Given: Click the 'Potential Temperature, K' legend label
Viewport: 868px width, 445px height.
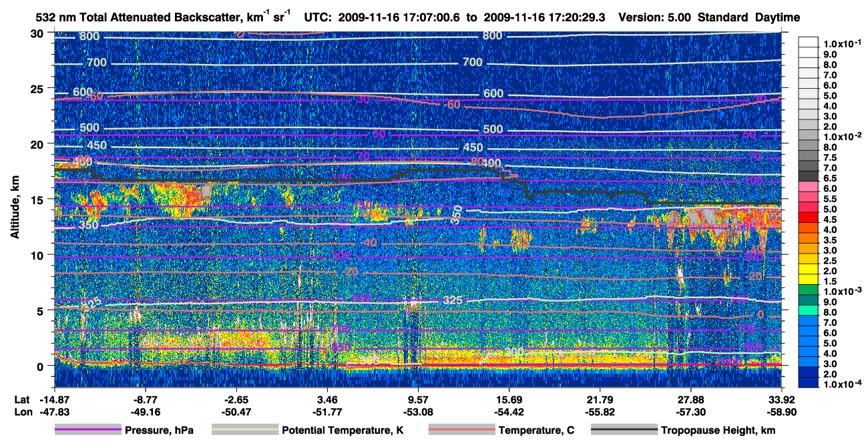Looking at the screenshot, I should [343, 430].
